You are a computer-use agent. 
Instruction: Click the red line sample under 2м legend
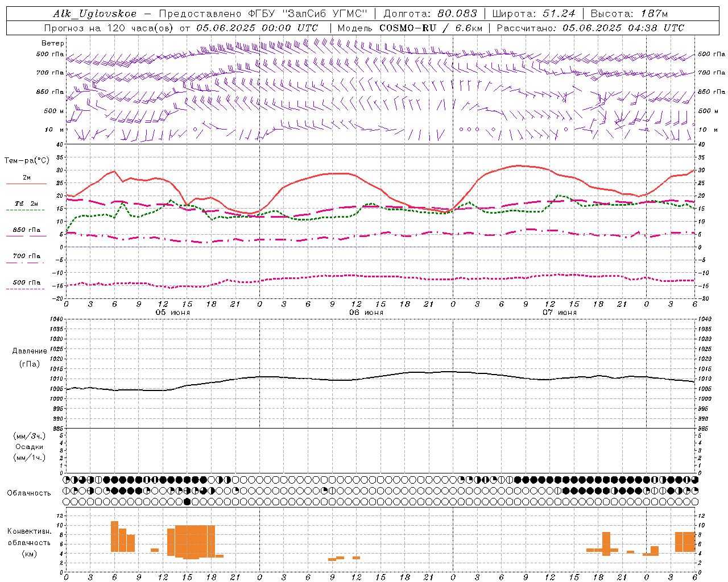coord(26,184)
